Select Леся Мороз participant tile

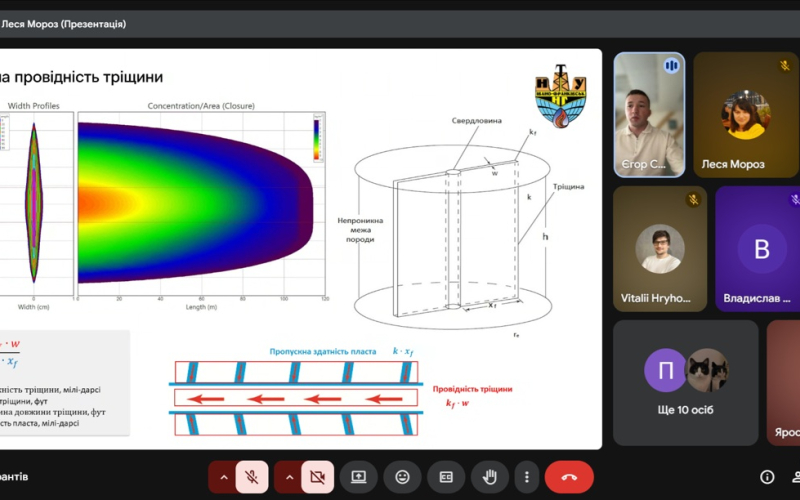[745, 115]
